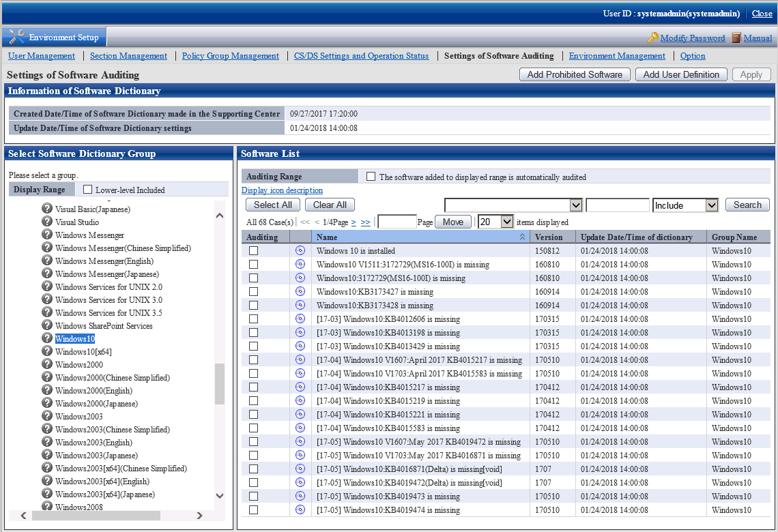This screenshot has height=532, width=778.
Task: Click the Search button
Action: pos(747,205)
